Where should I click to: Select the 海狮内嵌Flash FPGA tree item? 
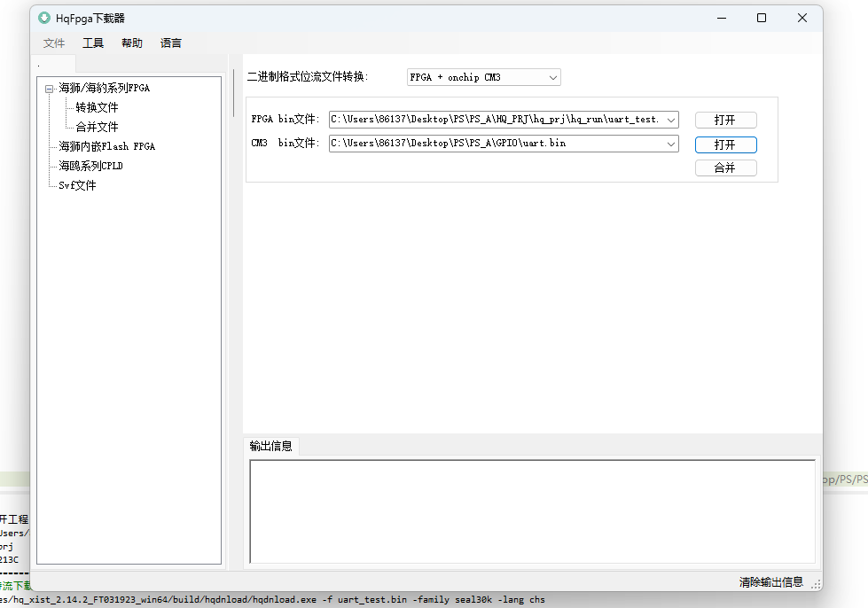click(106, 146)
